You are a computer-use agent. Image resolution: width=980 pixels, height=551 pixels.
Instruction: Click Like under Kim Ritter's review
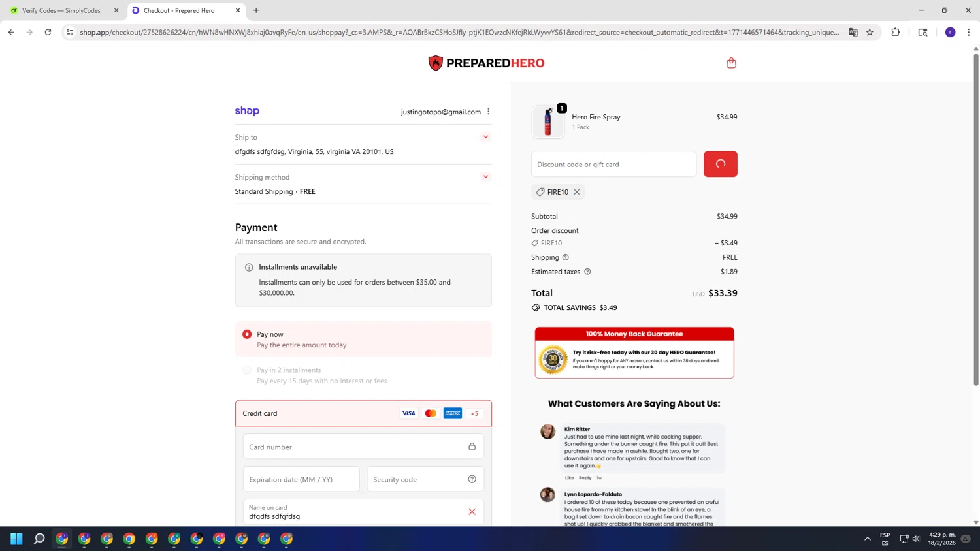click(569, 478)
